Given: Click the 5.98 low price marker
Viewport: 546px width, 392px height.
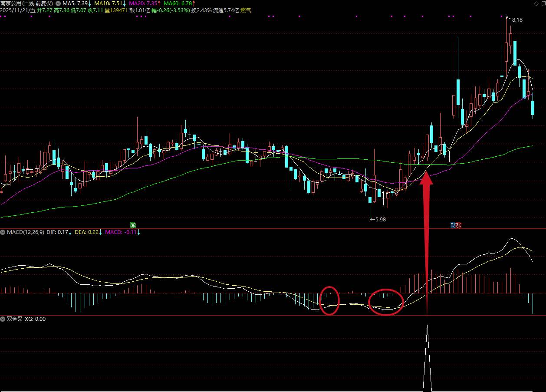Looking at the screenshot, I should click(380, 219).
